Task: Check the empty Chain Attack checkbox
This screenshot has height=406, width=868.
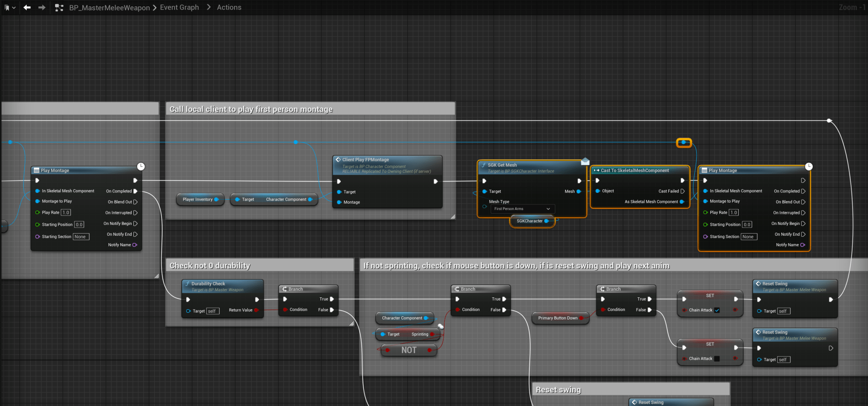Action: coord(717,358)
